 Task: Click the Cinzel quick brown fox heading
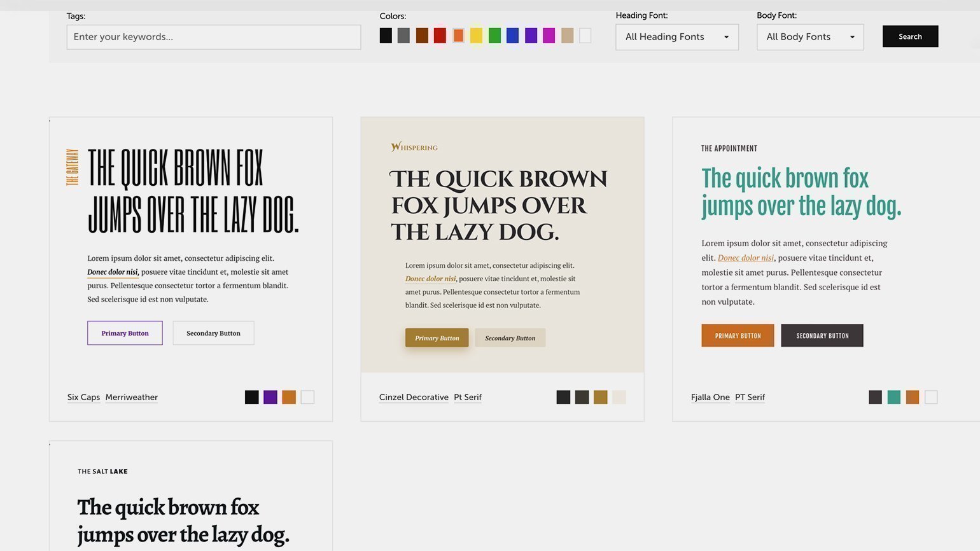[498, 206]
